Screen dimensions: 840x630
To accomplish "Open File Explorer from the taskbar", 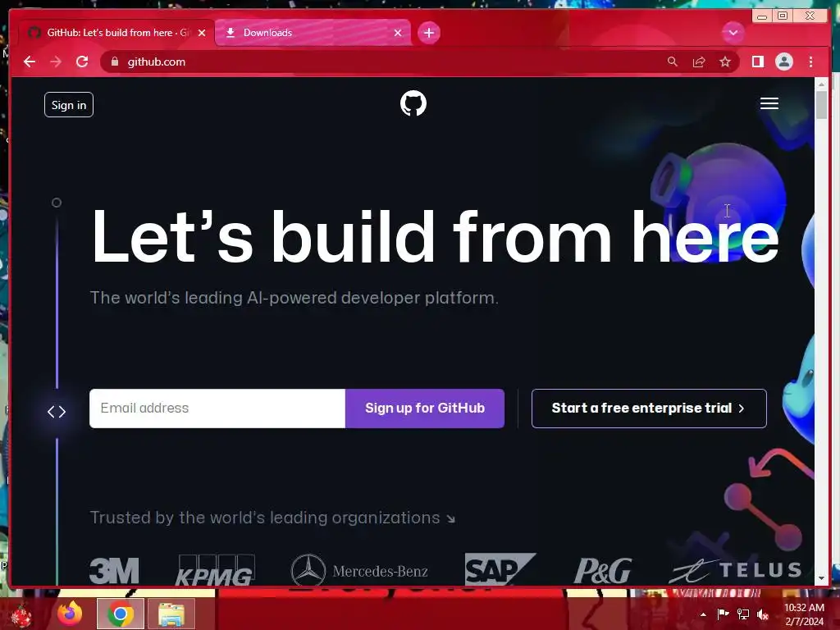I will 171,614.
